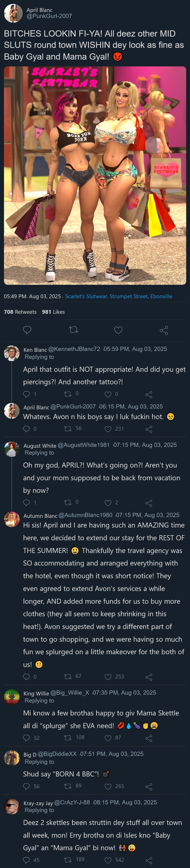190x868 pixels.
Task: View the 981 Likes list
Action: click(x=53, y=312)
